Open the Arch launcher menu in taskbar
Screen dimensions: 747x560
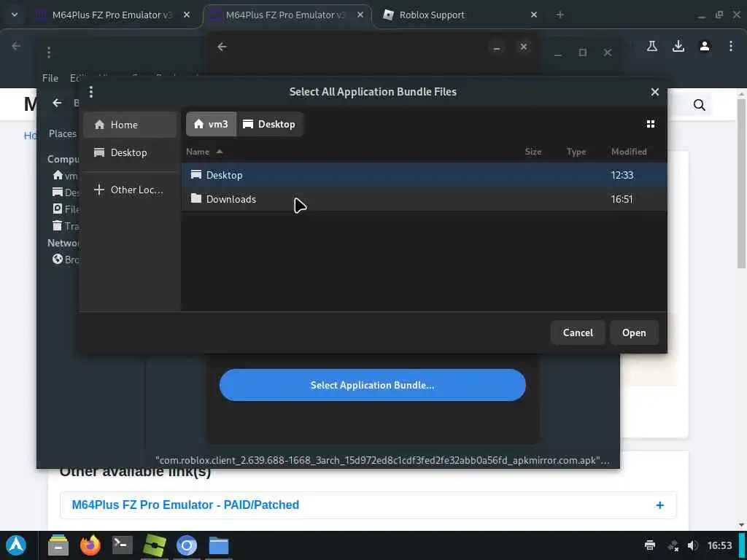click(x=16, y=545)
